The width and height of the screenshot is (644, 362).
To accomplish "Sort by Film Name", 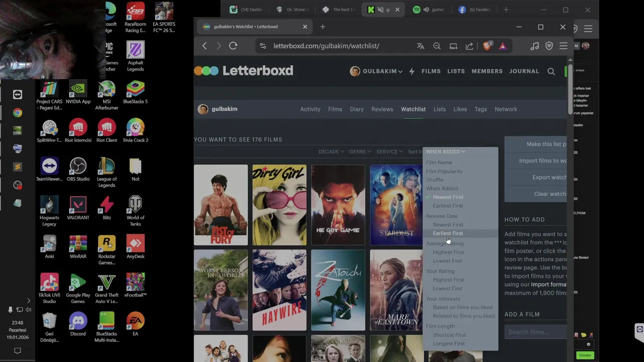I will [439, 162].
